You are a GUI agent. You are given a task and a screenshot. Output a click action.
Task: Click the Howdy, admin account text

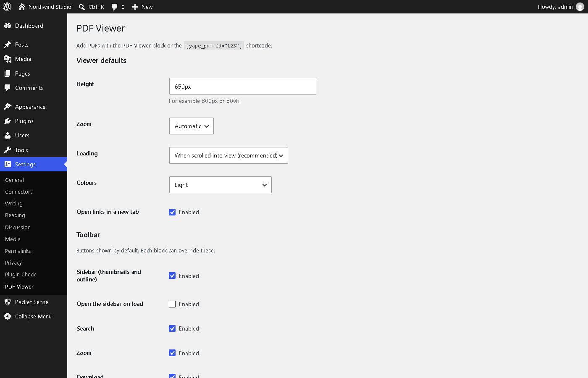[x=555, y=7]
